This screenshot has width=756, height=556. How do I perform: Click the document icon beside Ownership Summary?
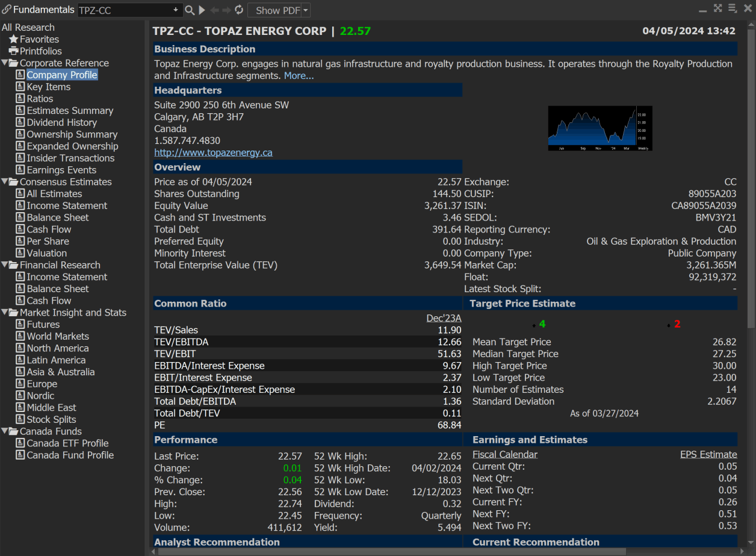tap(20, 134)
